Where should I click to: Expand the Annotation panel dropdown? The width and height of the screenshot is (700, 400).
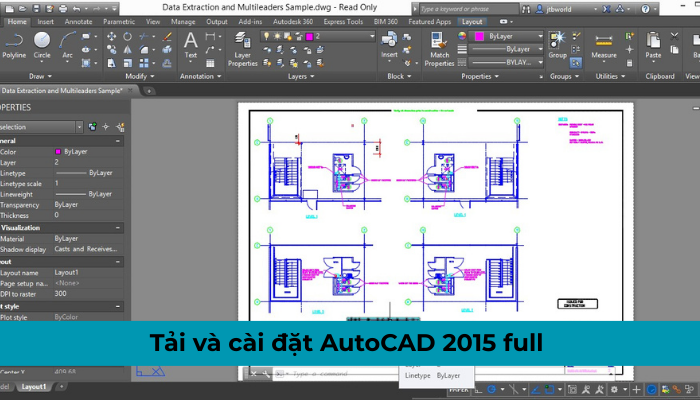pyautogui.click(x=200, y=76)
